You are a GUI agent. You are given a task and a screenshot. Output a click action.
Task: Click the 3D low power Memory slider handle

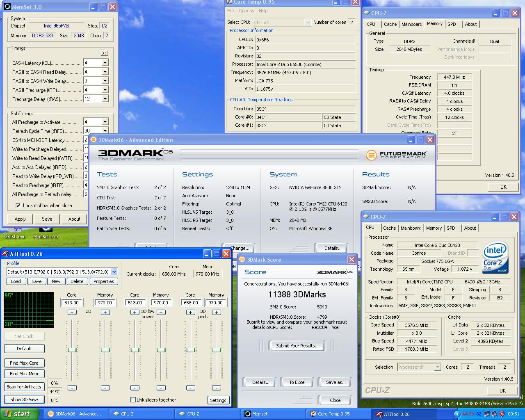(161, 350)
